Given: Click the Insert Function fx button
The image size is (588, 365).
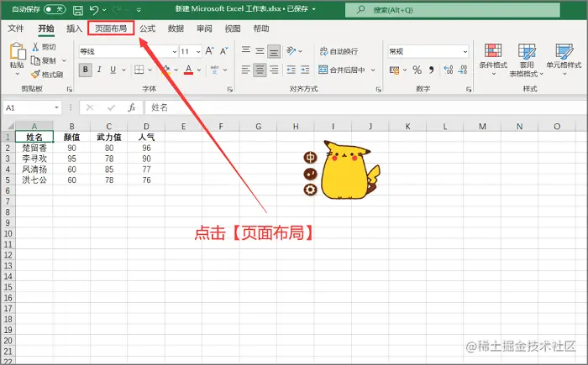Looking at the screenshot, I should (131, 107).
